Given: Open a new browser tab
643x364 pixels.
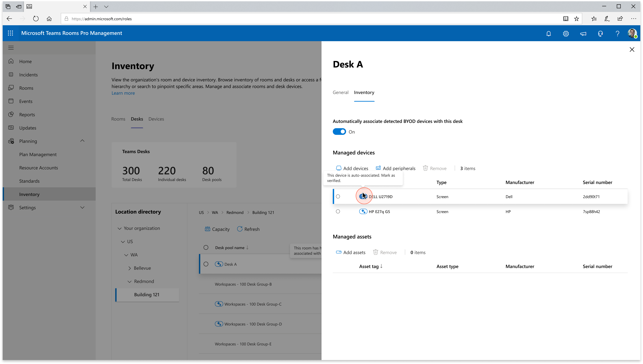Looking at the screenshot, I should (x=96, y=7).
